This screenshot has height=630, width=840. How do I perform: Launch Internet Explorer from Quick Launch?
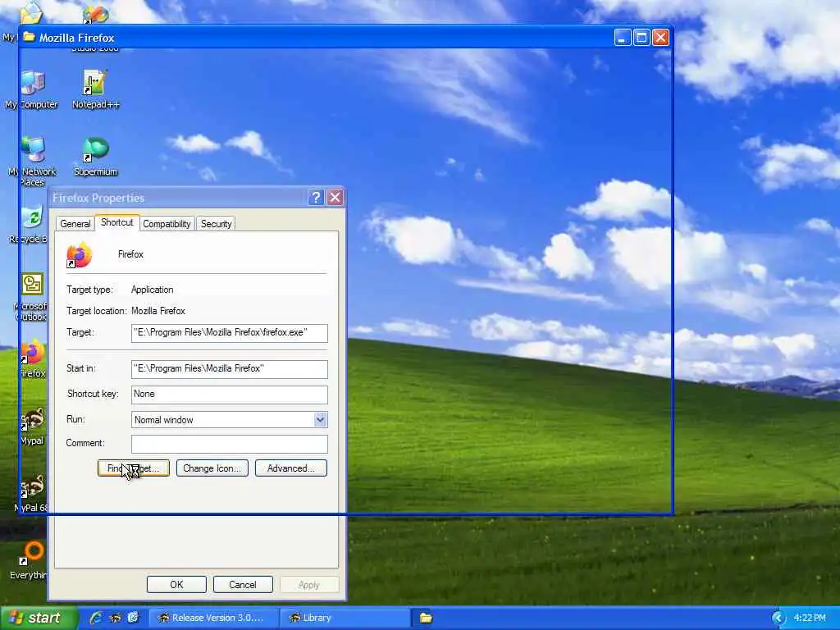tap(96, 618)
